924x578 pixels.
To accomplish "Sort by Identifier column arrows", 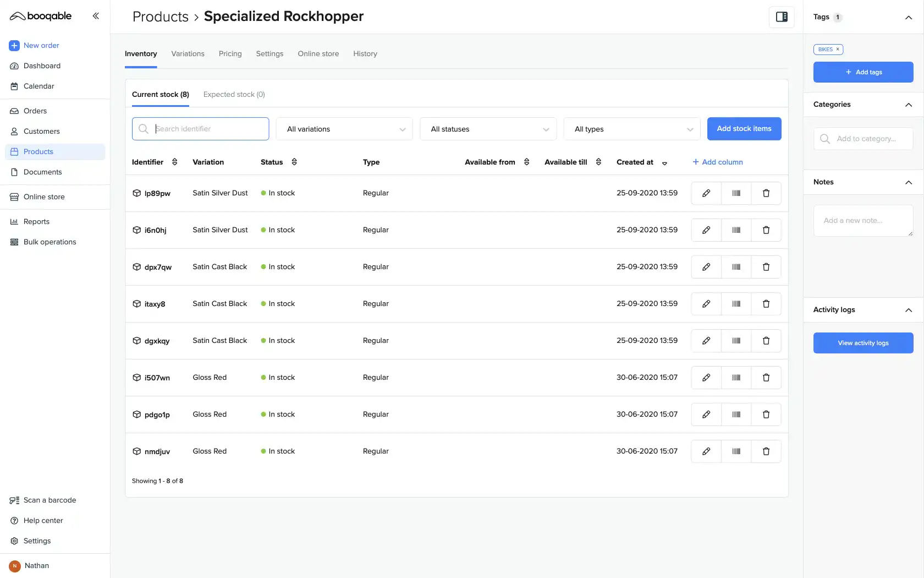I will 174,162.
